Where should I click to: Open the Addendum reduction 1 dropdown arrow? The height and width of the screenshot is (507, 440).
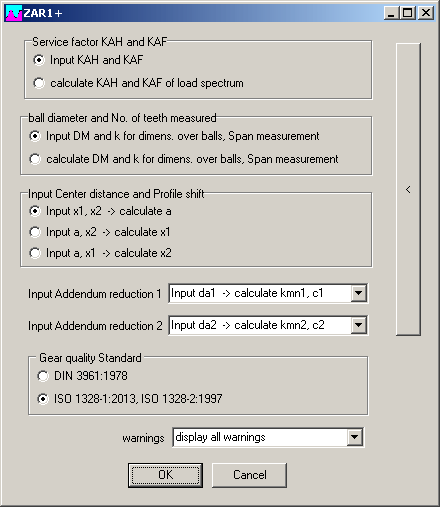coord(358,293)
